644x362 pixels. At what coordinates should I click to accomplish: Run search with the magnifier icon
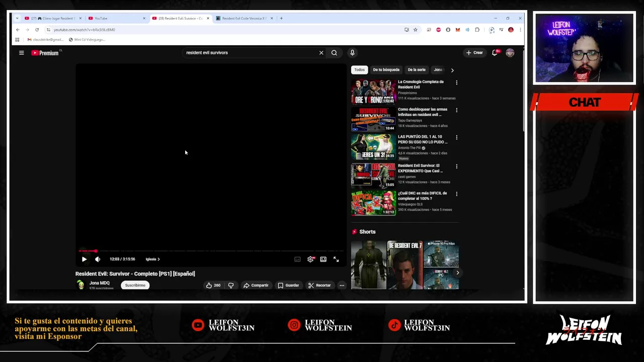(334, 53)
